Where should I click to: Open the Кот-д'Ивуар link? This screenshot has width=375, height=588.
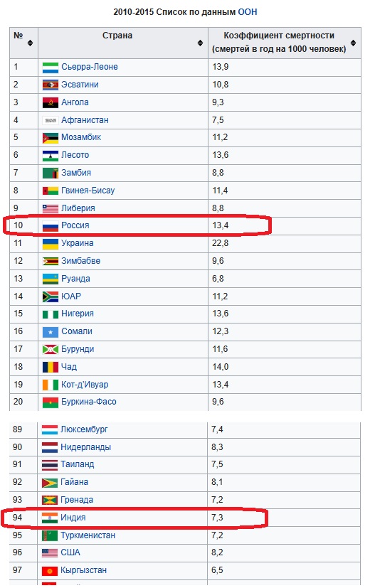tap(85, 385)
